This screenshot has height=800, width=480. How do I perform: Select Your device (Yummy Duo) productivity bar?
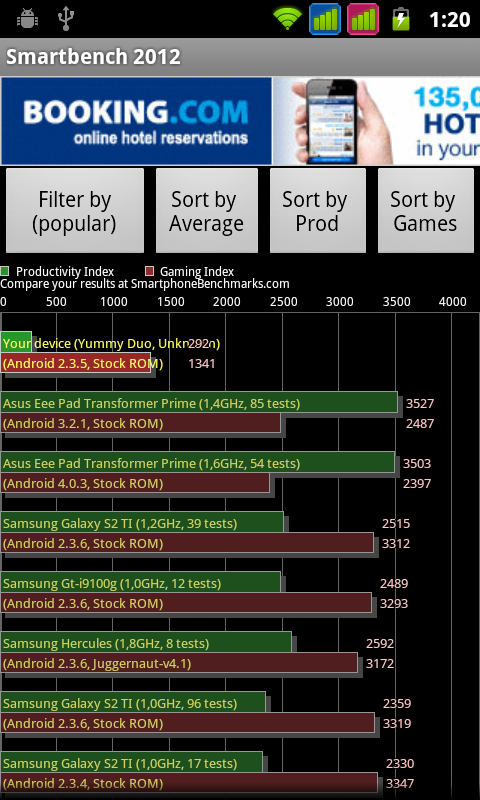tap(16, 342)
